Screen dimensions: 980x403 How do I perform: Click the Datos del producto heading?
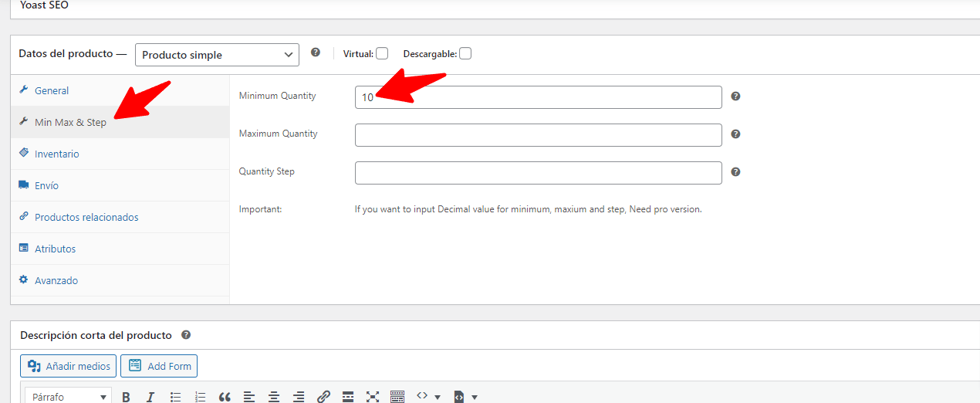[73, 54]
